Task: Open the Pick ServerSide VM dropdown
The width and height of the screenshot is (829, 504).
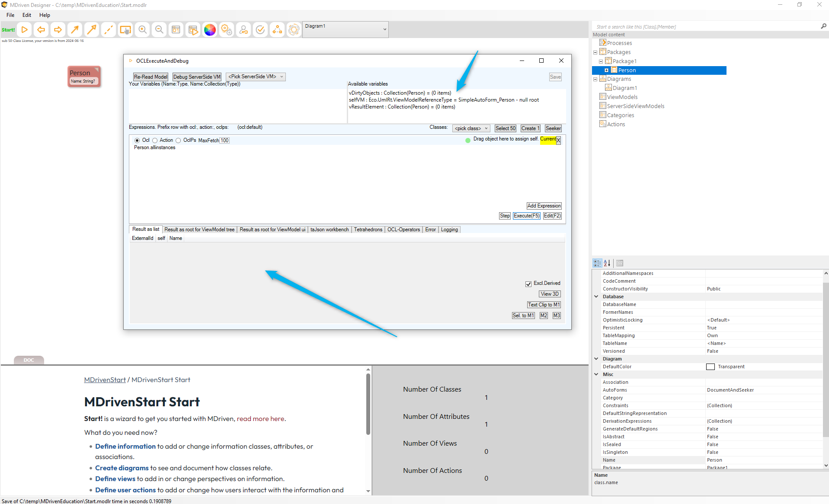Action: (256, 77)
